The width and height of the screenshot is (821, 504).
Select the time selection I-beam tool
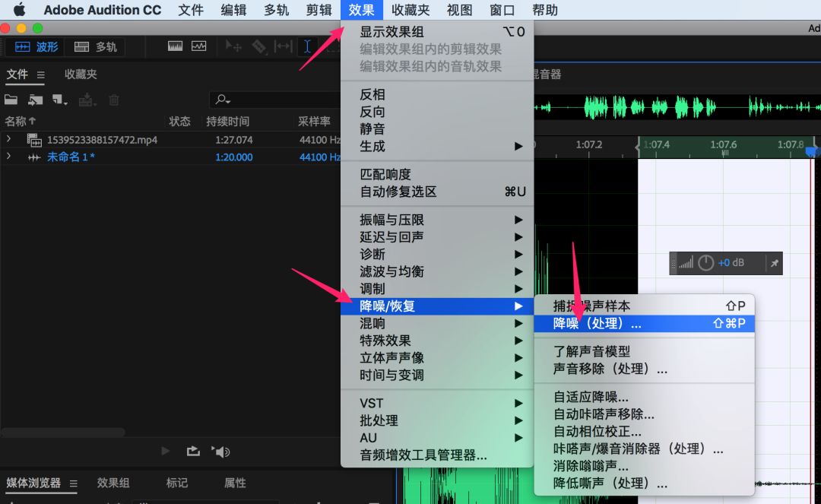[x=307, y=46]
